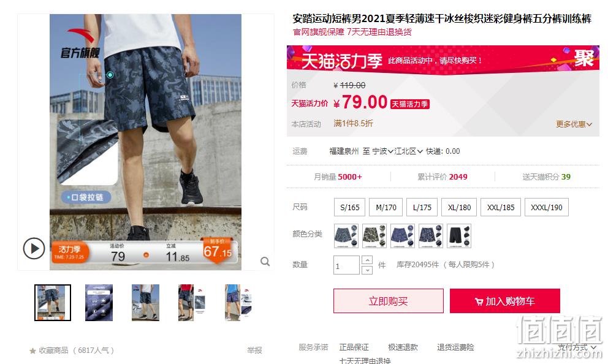Click 举报 report link
608x364 pixels.
click(x=255, y=351)
